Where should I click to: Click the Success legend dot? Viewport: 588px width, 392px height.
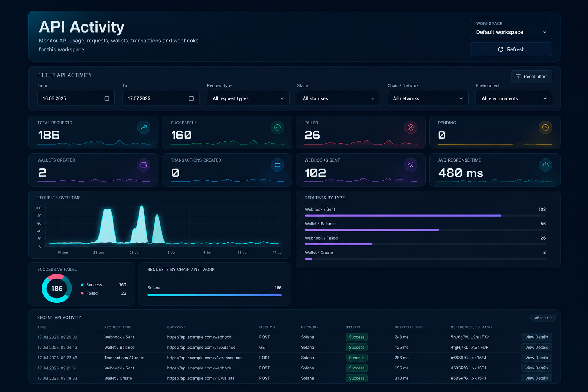(x=82, y=285)
